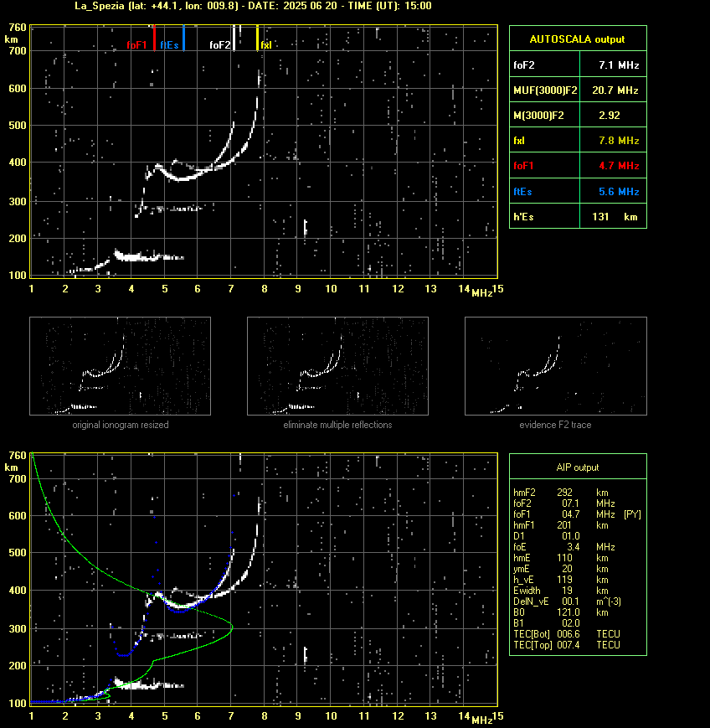This screenshot has height=728, width=710.
Task: Select the hmF2 292 km row
Action: pos(561,493)
